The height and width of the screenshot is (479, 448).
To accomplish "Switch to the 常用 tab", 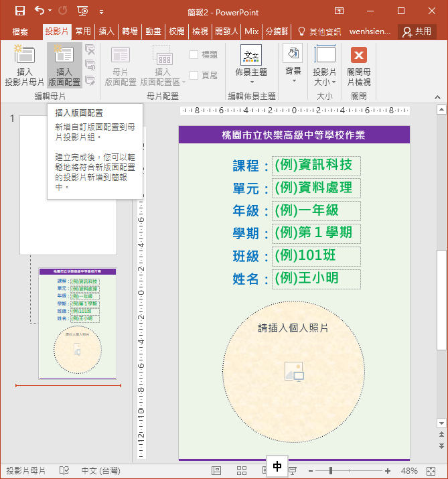I will click(x=83, y=31).
